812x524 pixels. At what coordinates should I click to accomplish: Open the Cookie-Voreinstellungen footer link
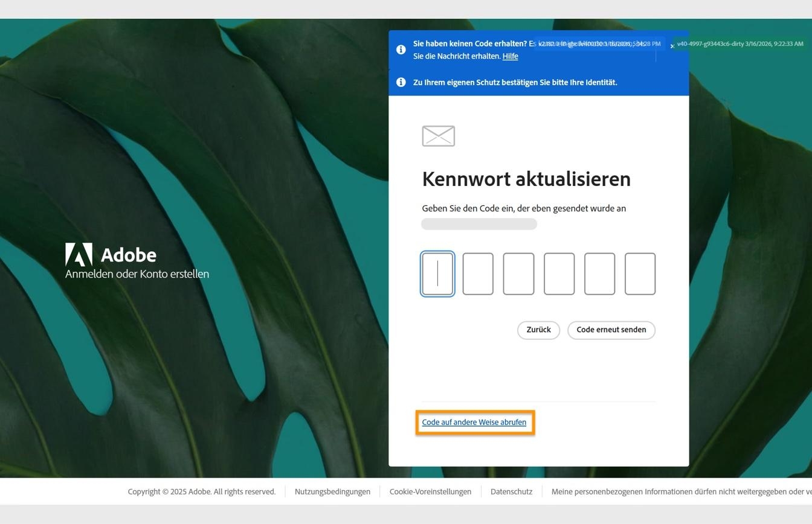point(430,491)
